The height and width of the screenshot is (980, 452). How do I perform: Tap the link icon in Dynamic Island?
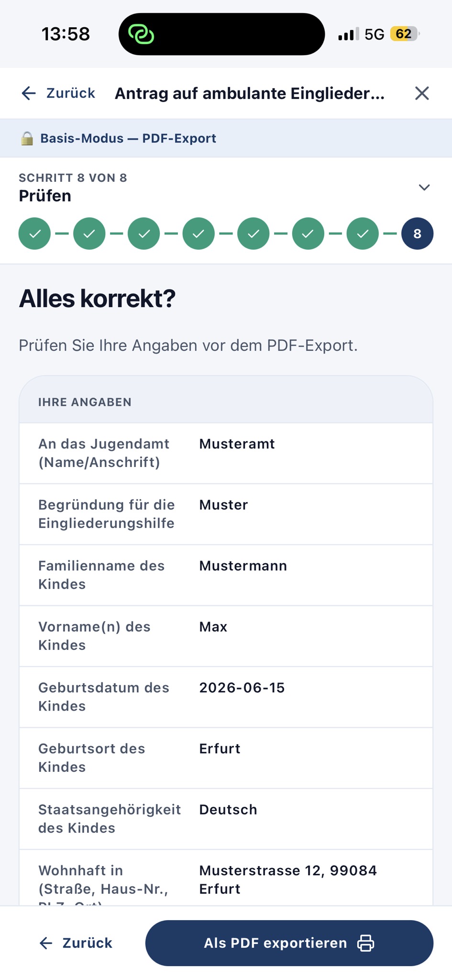point(141,34)
